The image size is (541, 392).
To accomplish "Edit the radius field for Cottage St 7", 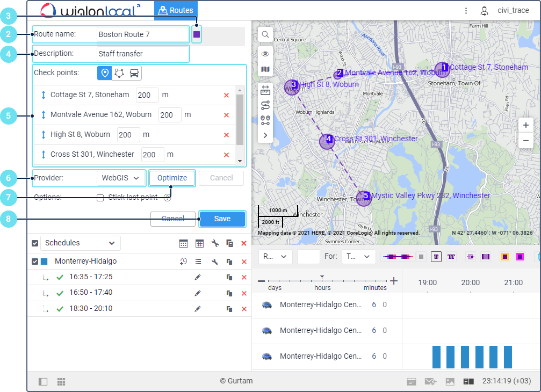I will click(x=147, y=95).
